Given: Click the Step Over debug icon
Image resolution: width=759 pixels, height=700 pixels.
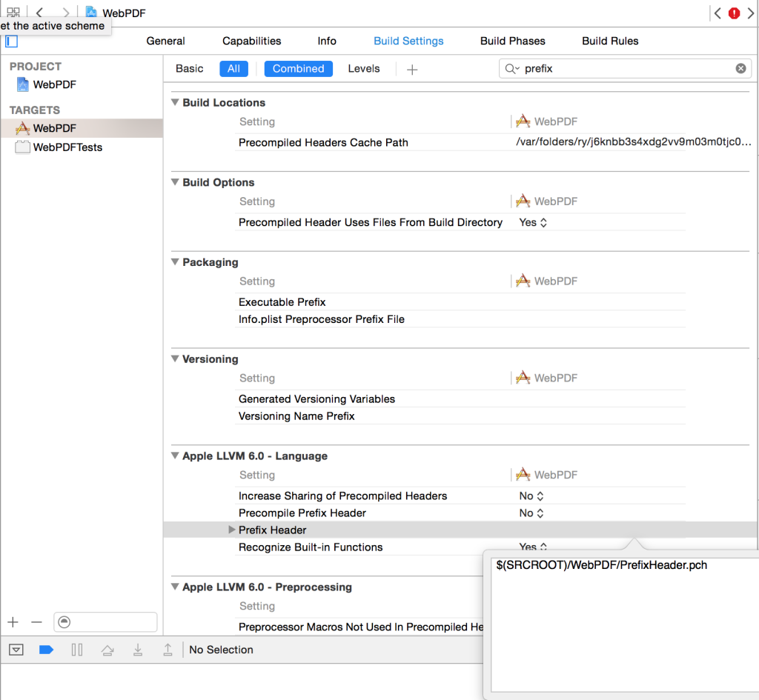Looking at the screenshot, I should click(107, 650).
